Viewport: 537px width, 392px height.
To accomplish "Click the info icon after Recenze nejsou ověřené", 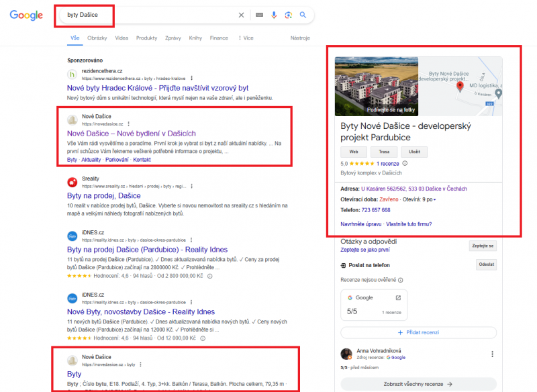I will pyautogui.click(x=401, y=280).
